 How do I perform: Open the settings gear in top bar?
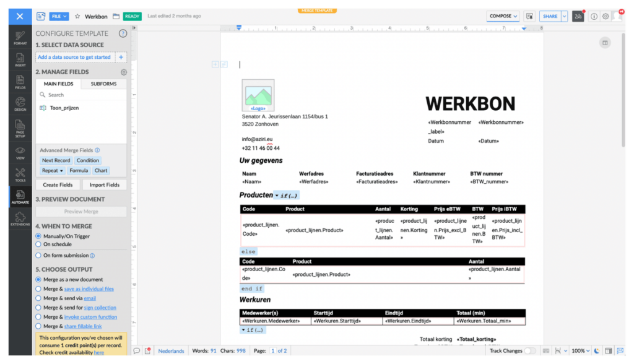(606, 17)
